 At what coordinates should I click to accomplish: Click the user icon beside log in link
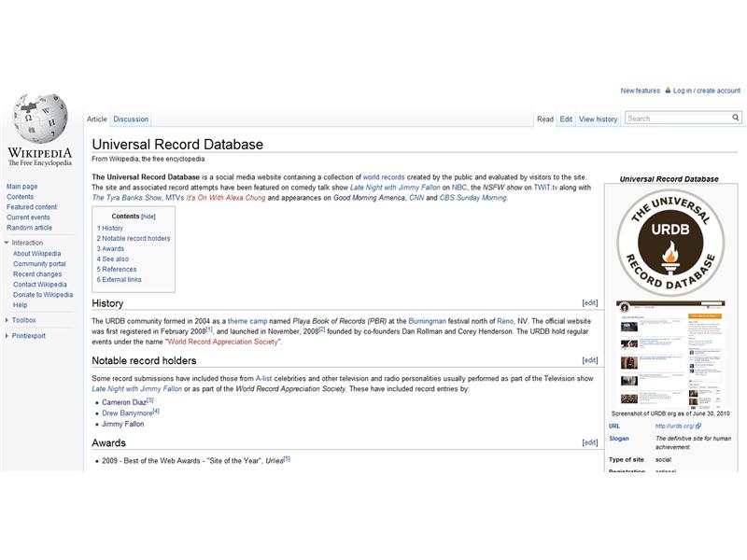pyautogui.click(x=667, y=90)
